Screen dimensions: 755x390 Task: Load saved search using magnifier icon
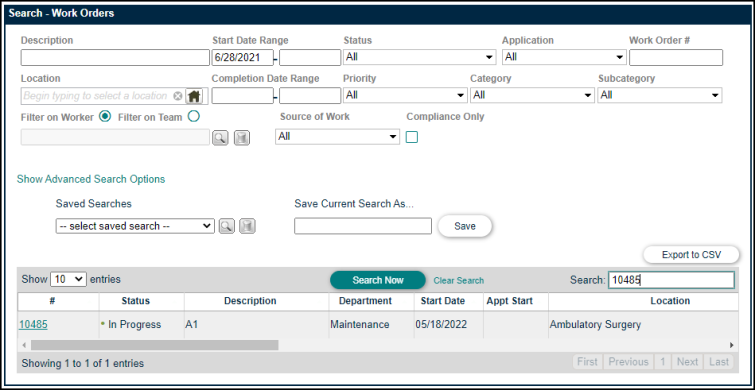[x=226, y=226]
